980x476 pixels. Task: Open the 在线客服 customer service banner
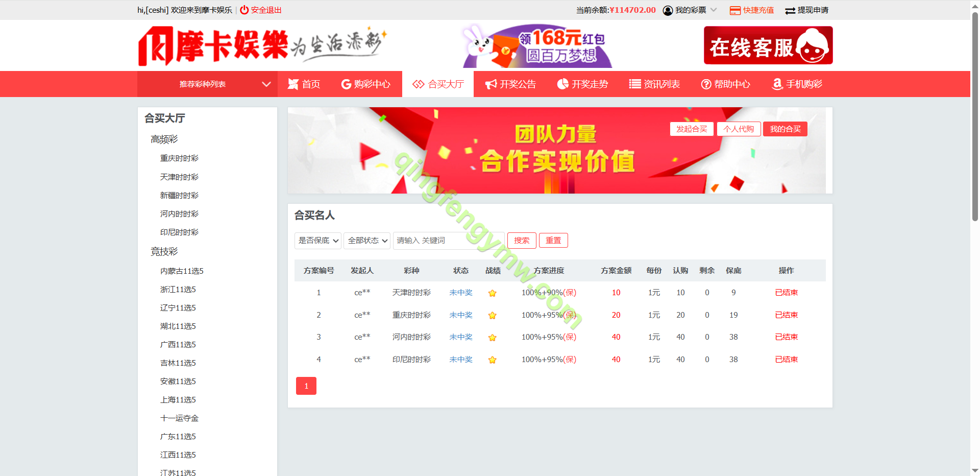[768, 45]
